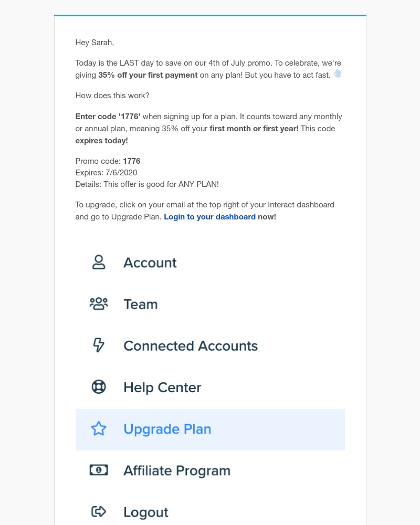
Task: Select the Logout label
Action: (146, 512)
